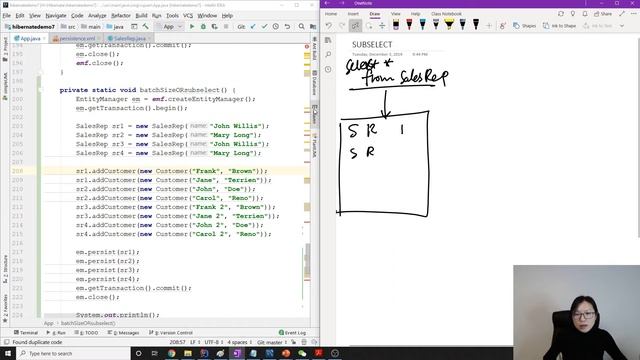
Task: Open OneNote search magnifier in sidebar
Action: point(328,55)
